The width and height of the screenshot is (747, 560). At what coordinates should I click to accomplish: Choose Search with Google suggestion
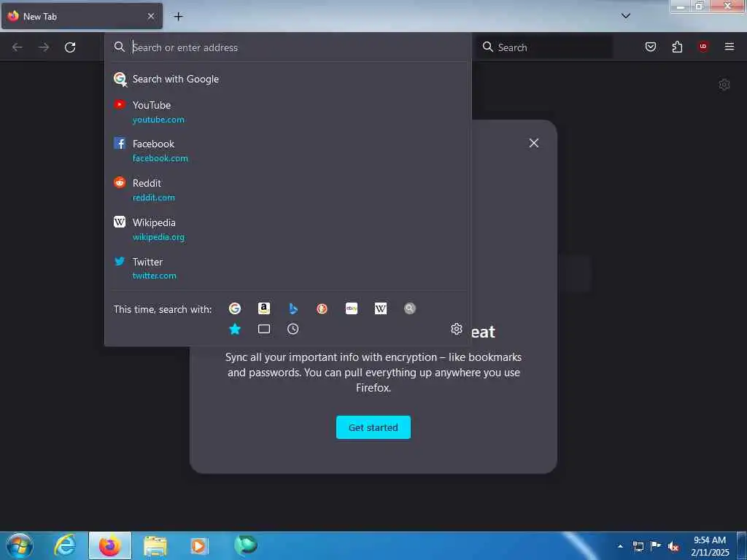tap(287, 79)
